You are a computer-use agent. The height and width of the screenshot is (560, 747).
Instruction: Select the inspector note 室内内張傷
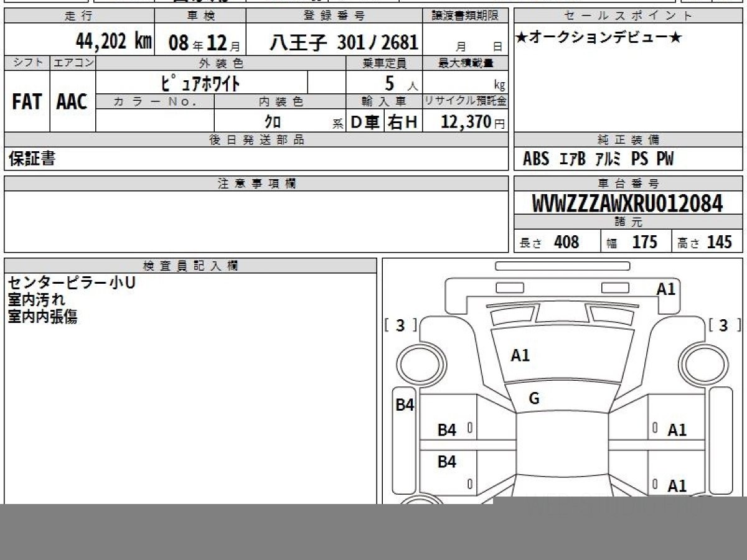click(x=43, y=317)
